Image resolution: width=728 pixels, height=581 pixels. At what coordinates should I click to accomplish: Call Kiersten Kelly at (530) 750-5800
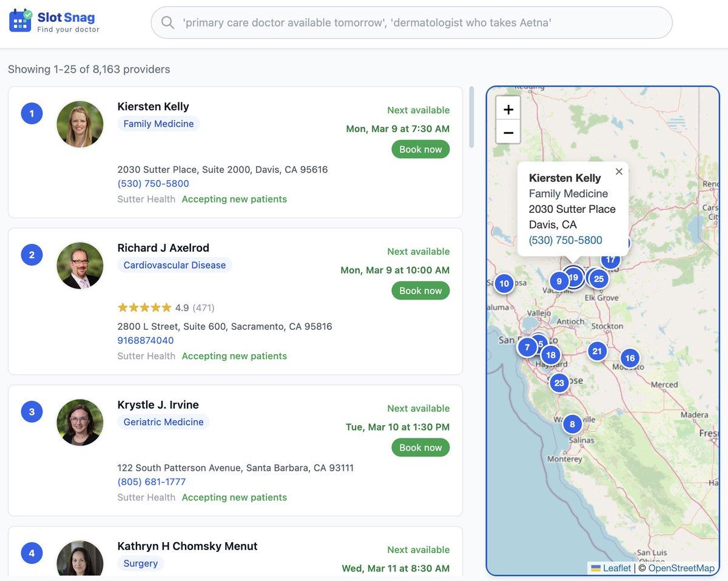[153, 183]
